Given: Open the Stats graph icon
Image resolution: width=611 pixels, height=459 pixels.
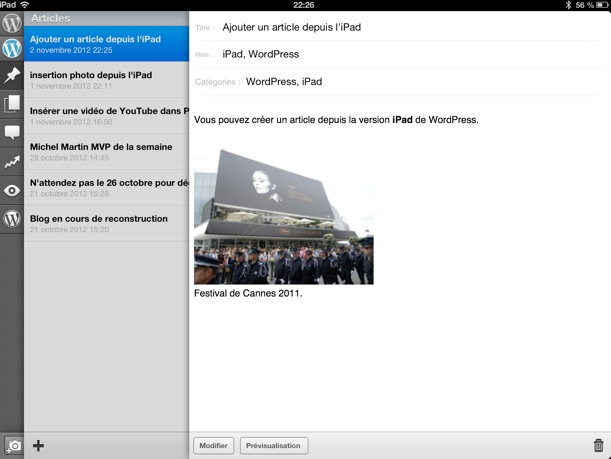Looking at the screenshot, I should pos(12,162).
